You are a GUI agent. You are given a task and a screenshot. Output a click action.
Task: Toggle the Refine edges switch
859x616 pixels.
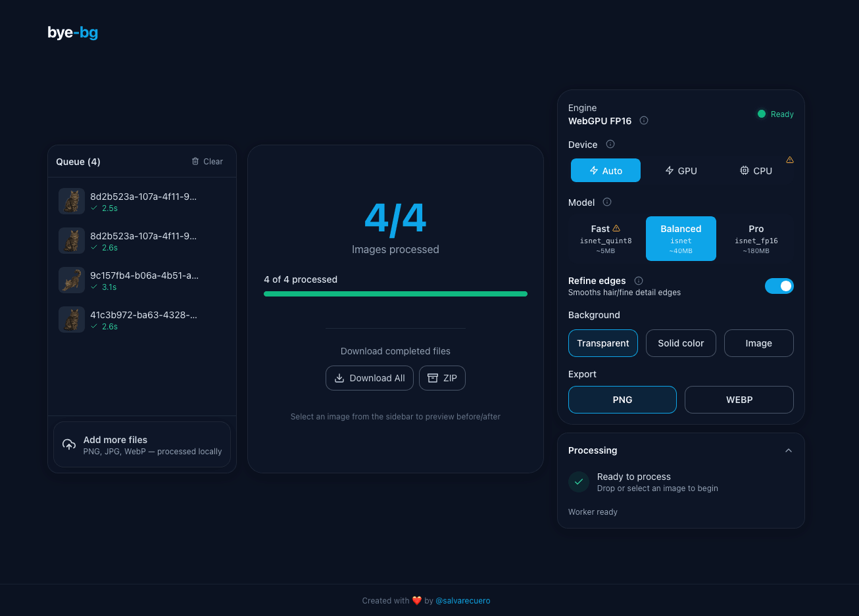(x=779, y=286)
